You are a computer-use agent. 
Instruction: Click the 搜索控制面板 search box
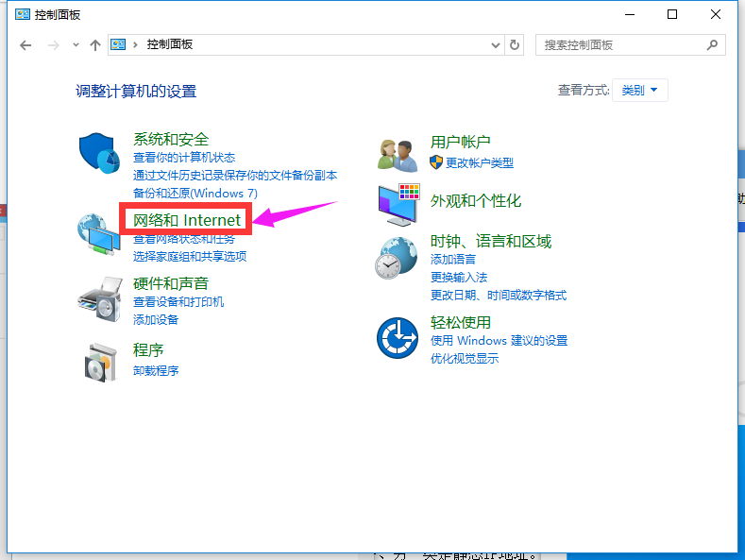point(618,44)
